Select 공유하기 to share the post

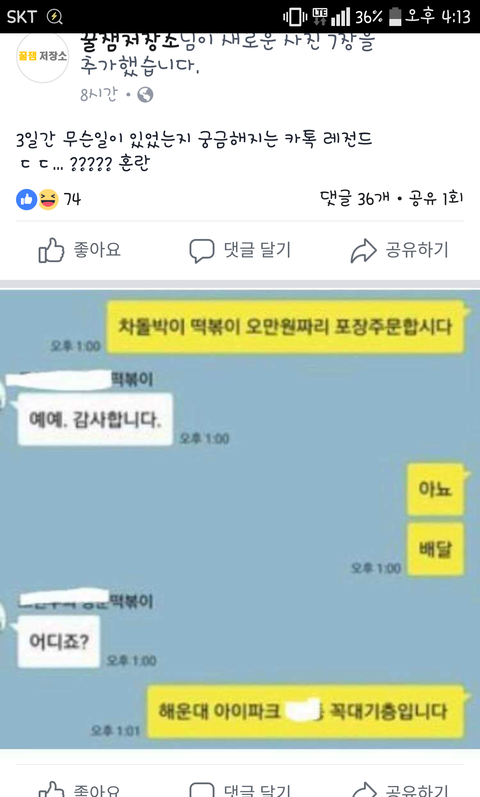(x=400, y=250)
